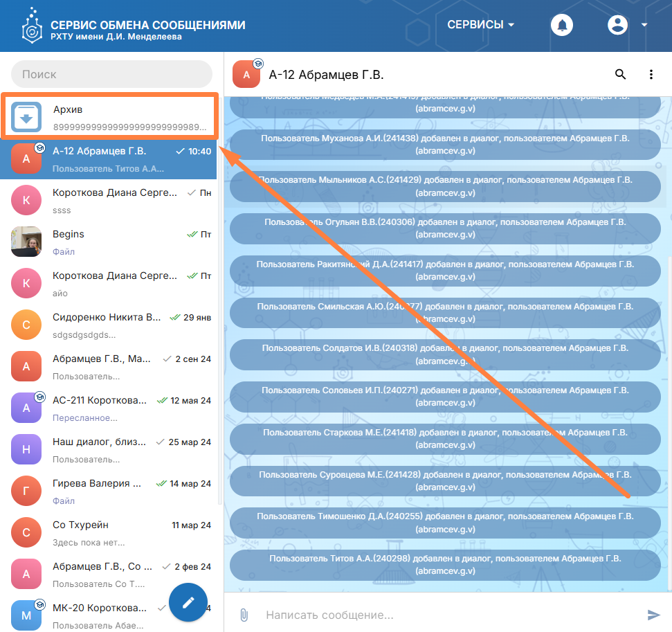672x632 pixels.
Task: Click the A-12 Абрамцев Г.В. chat header title
Action: [x=326, y=75]
